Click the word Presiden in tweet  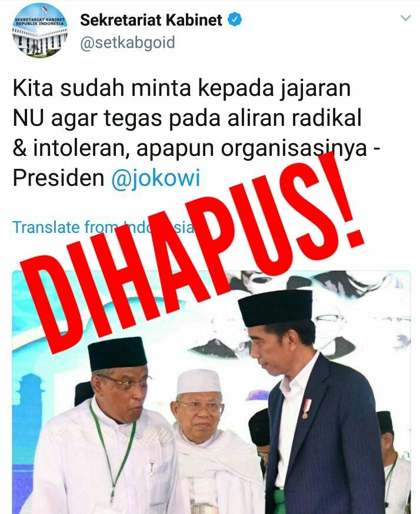pyautogui.click(x=58, y=178)
